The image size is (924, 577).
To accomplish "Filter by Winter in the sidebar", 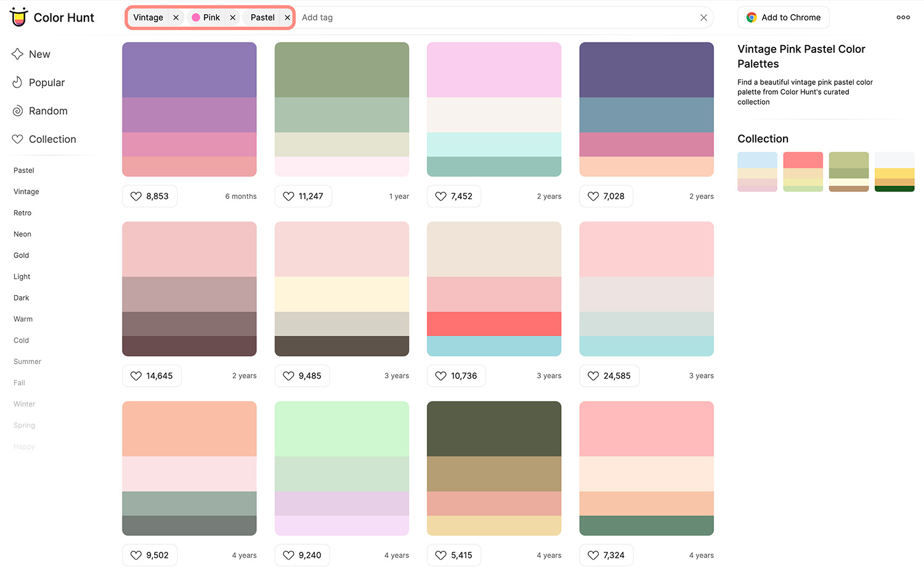I will [25, 404].
